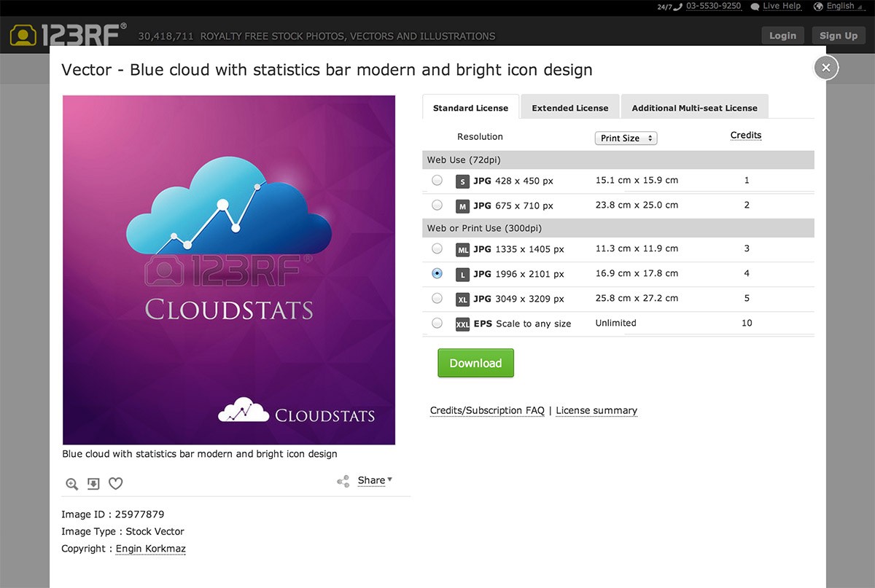Viewport: 875px width, 588px height.
Task: Click the share network icon
Action: 343,481
